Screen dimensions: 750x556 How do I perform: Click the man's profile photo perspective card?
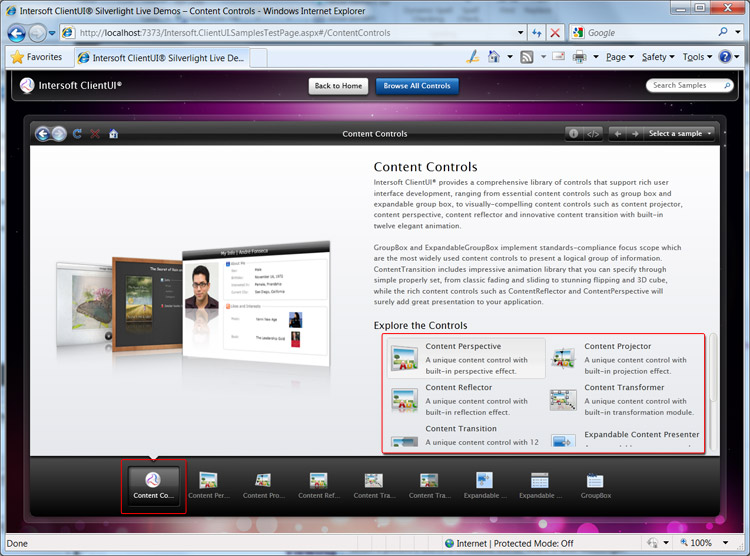[x=256, y=305]
